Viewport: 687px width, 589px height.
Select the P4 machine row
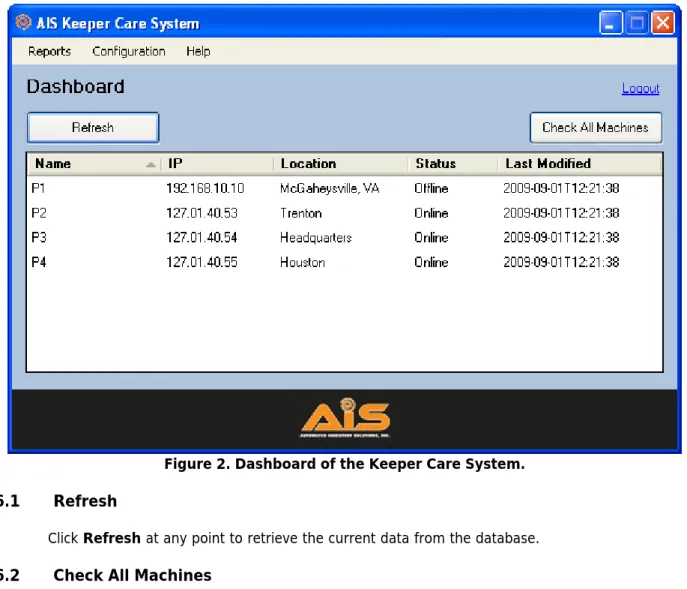[x=344, y=263]
